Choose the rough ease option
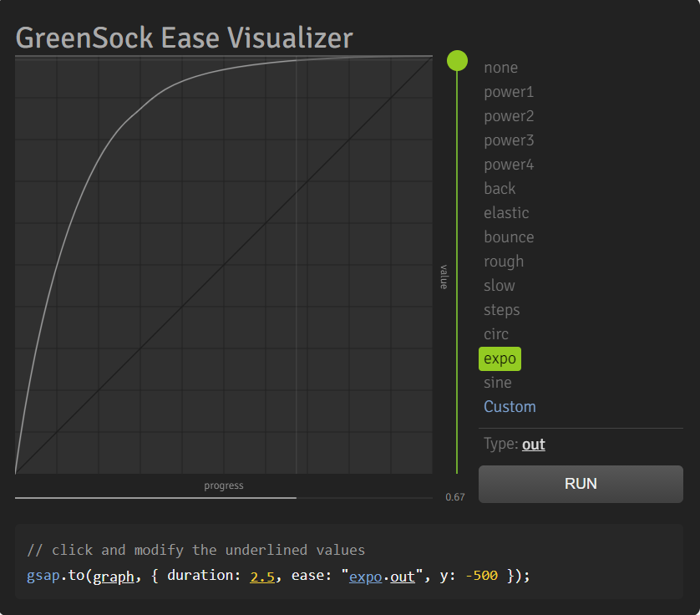 click(x=504, y=262)
